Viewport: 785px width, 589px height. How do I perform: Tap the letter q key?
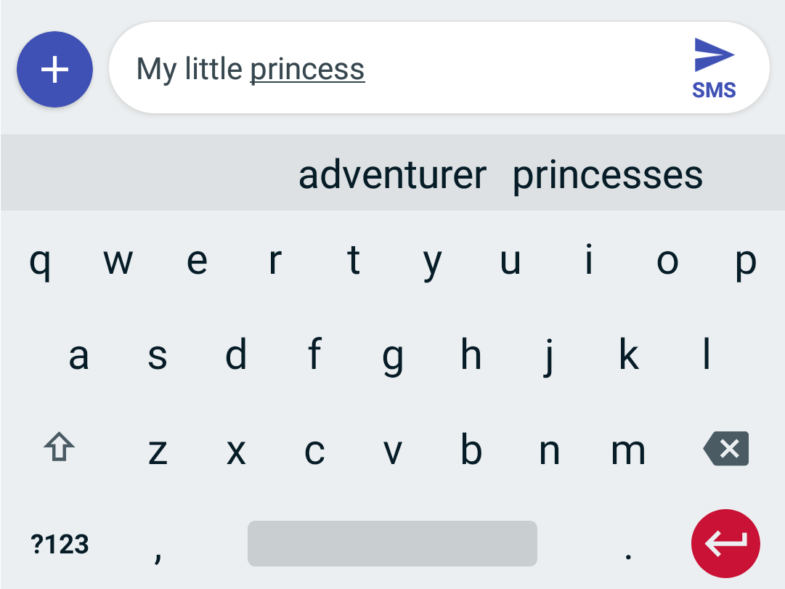pos(40,260)
